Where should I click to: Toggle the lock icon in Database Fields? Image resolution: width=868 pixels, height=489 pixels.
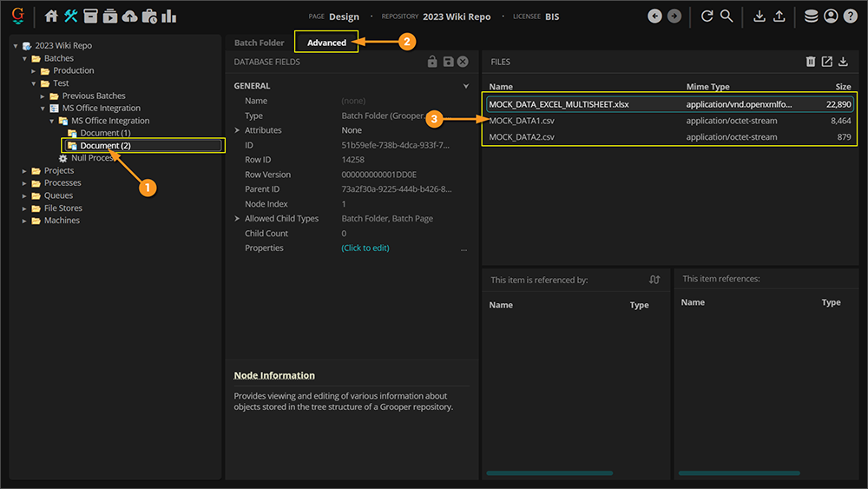click(432, 62)
